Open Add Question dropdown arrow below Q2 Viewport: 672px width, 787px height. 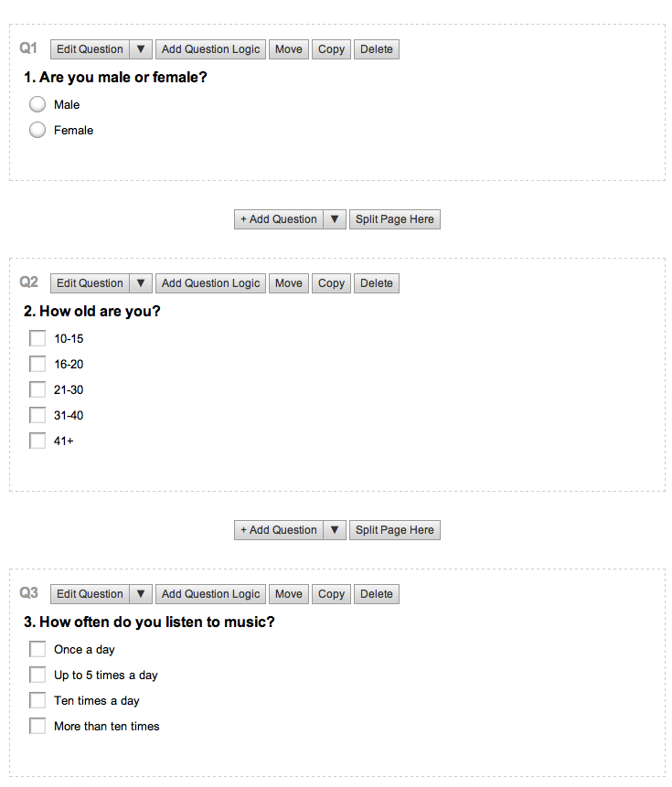(335, 530)
